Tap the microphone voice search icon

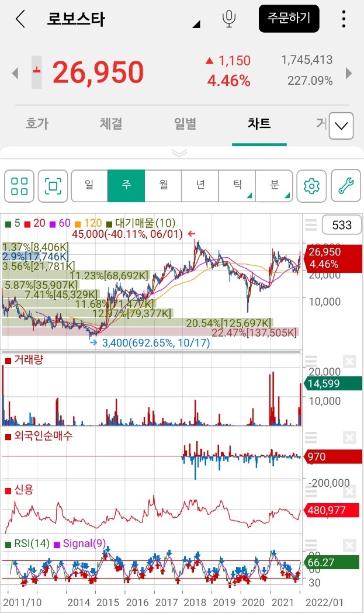pos(228,19)
